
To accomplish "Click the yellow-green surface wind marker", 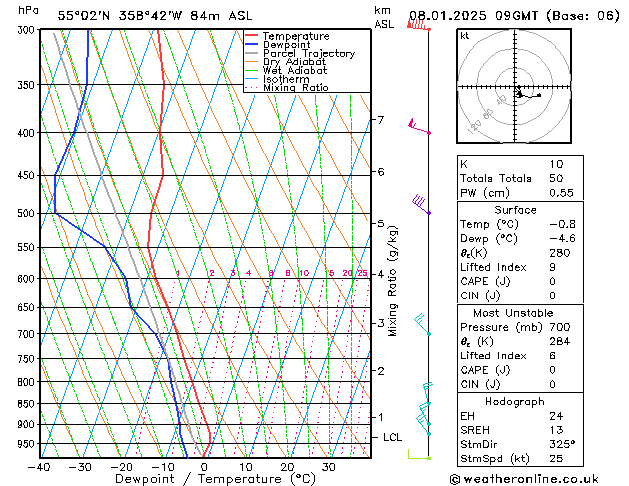I will 419,456.
